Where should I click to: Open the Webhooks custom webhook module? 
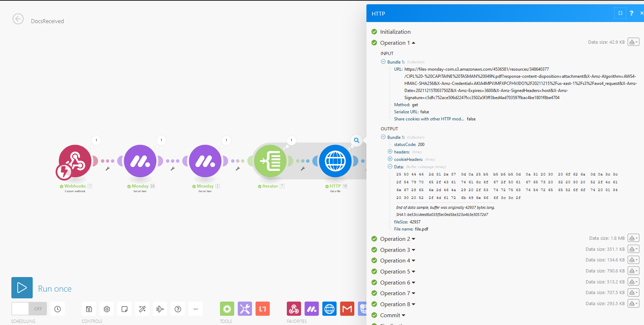click(75, 161)
